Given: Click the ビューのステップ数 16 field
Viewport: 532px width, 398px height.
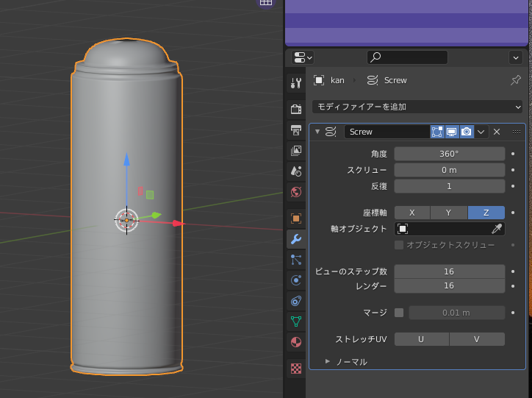Looking at the screenshot, I should click(449, 271).
